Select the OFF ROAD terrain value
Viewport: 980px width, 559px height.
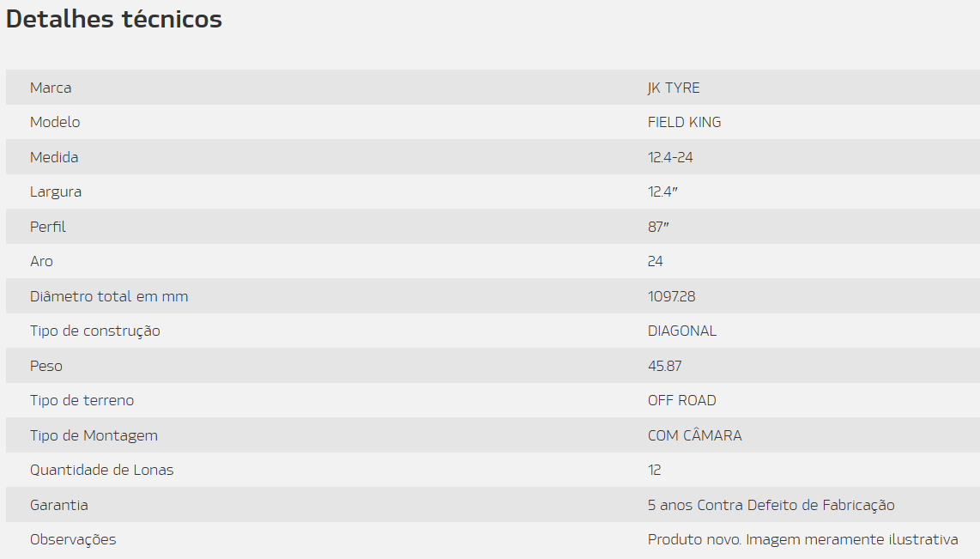(682, 400)
